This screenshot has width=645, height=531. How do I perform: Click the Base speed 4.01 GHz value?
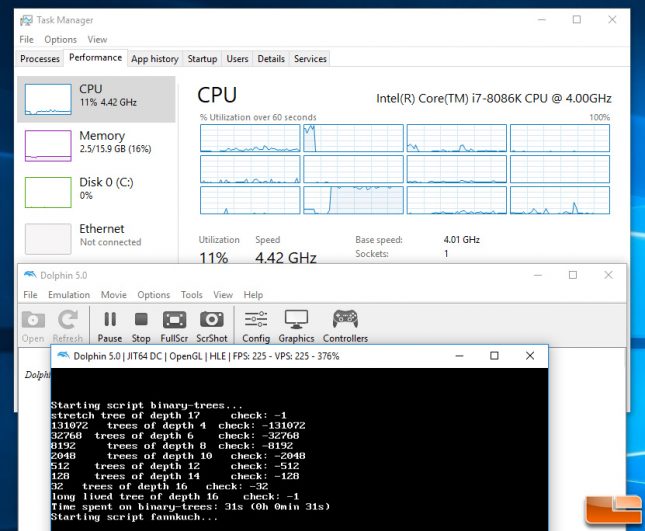click(462, 240)
